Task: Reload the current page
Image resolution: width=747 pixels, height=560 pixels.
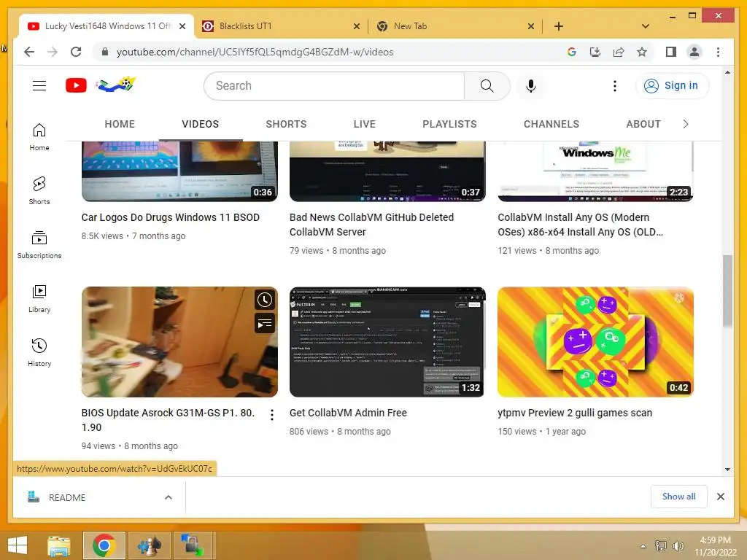Action: tap(76, 52)
